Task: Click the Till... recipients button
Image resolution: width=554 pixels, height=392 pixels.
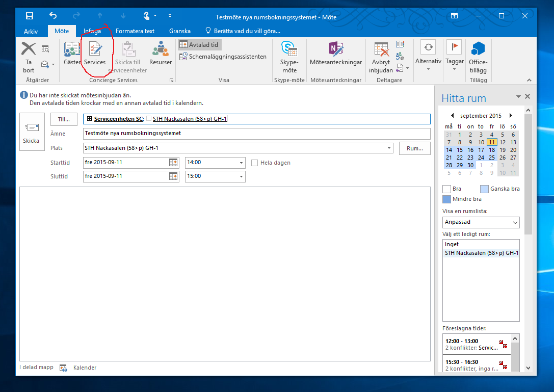Action: (x=64, y=119)
